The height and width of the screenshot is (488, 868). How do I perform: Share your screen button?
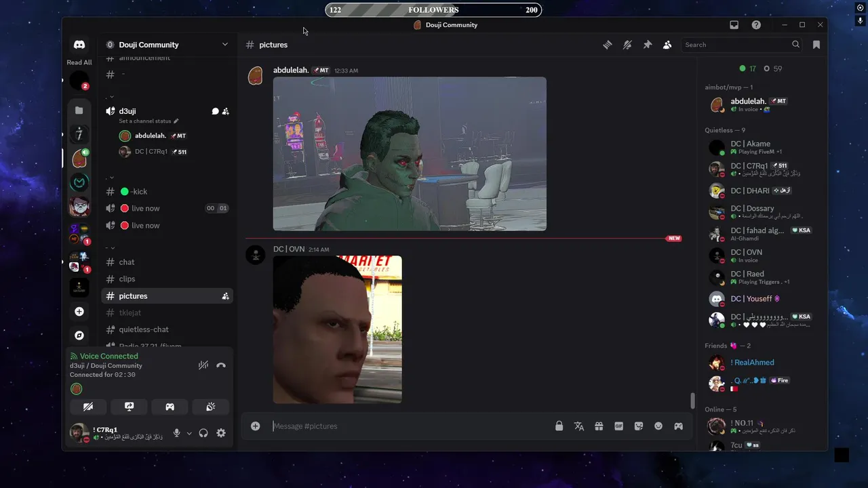129,407
